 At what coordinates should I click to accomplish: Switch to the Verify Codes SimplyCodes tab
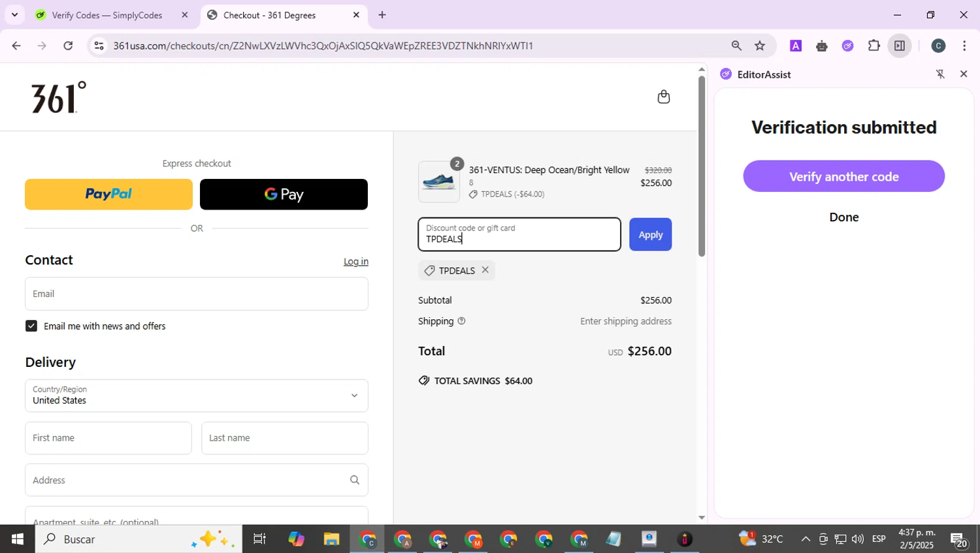106,15
